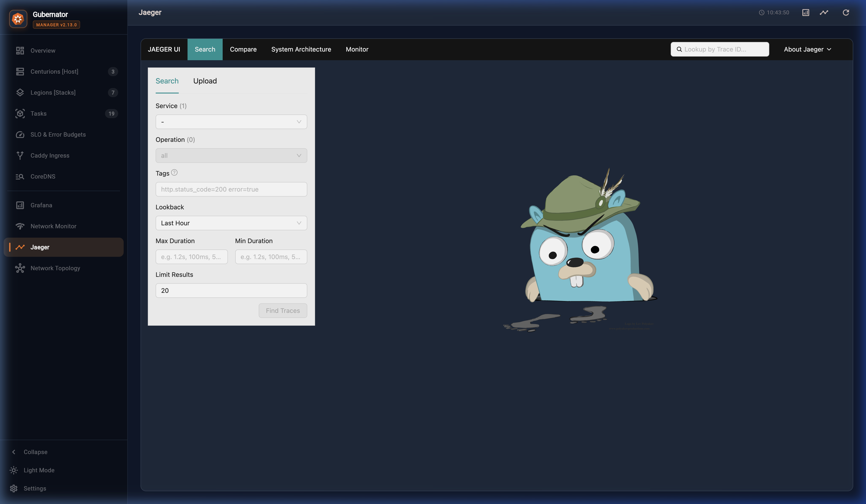This screenshot has width=866, height=504.
Task: Click the trend-line icon in top header
Action: click(x=824, y=12)
